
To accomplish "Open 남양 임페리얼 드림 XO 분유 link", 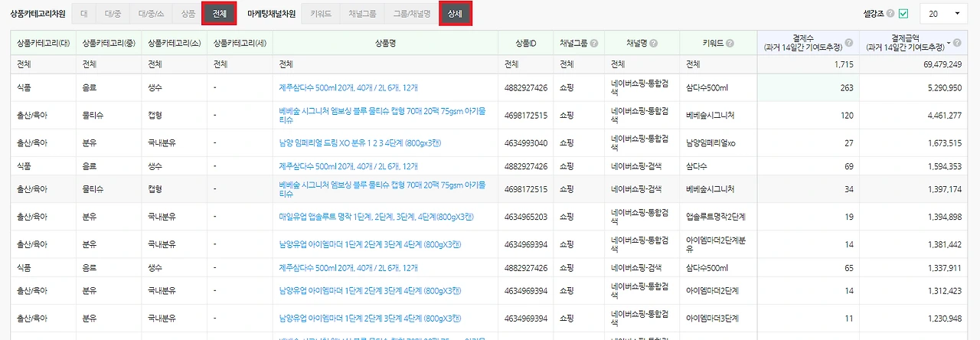I will pyautogui.click(x=360, y=143).
